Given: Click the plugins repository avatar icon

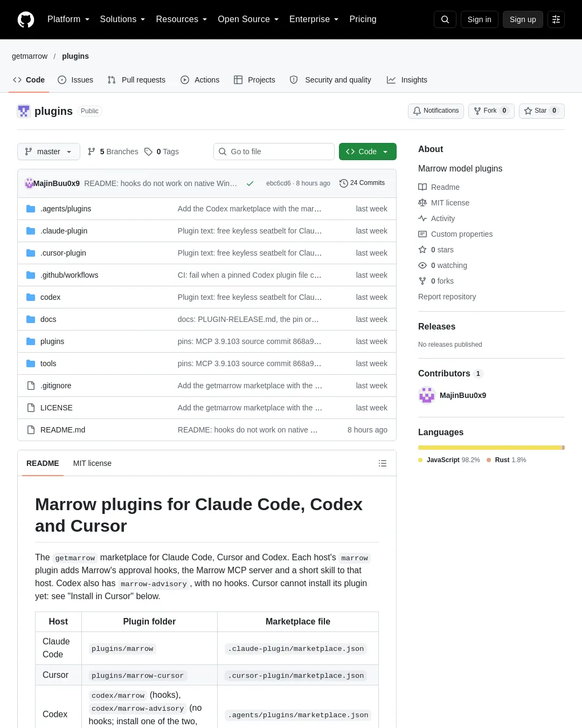Looking at the screenshot, I should click(24, 111).
